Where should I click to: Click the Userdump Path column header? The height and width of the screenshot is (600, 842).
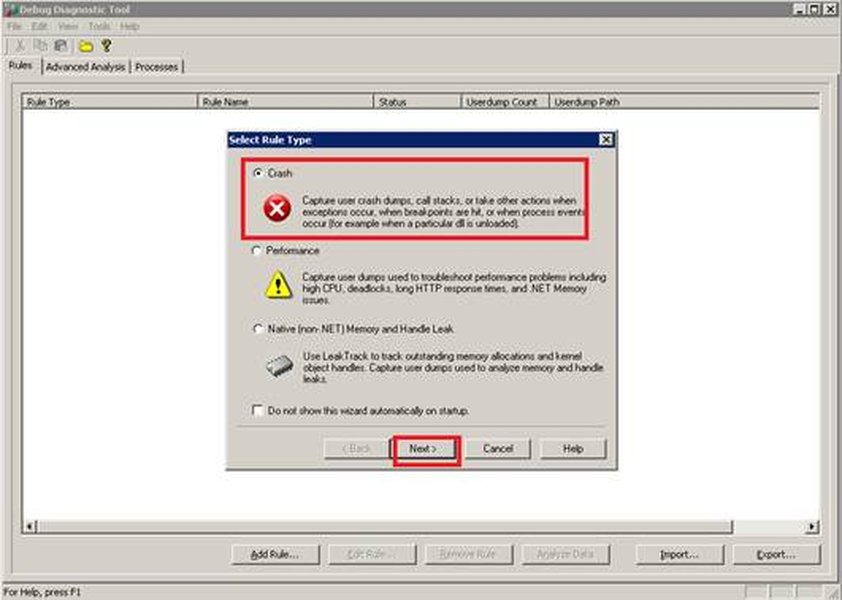(685, 102)
